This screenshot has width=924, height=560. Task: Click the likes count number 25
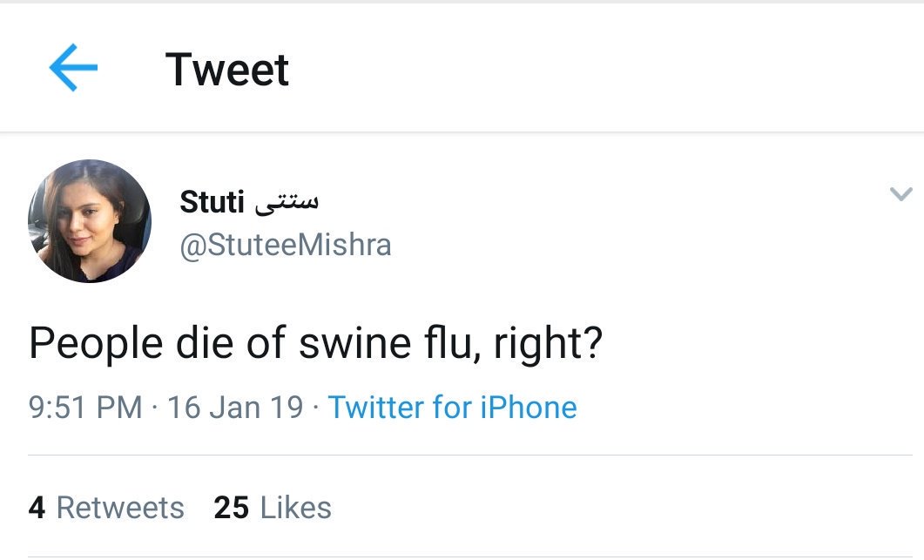coord(231,508)
